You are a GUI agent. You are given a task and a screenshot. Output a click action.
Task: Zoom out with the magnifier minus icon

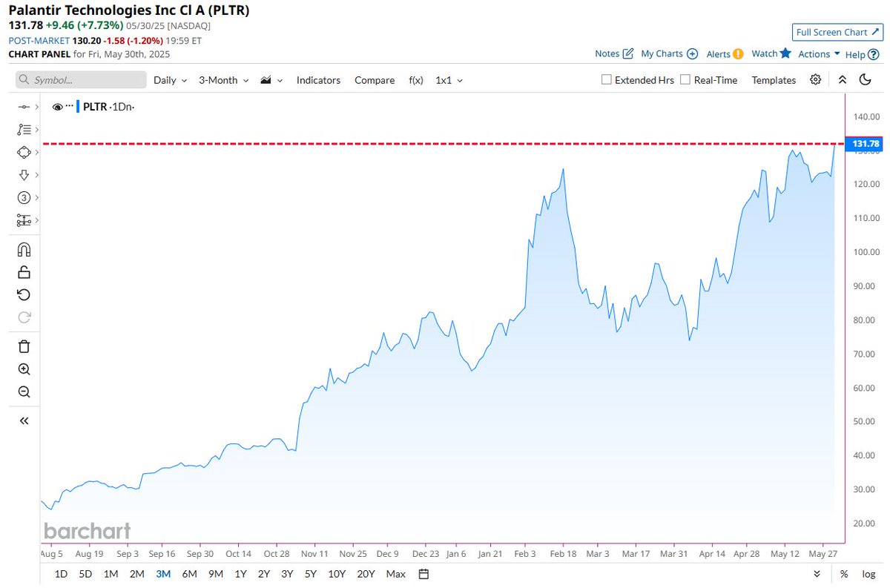point(24,392)
